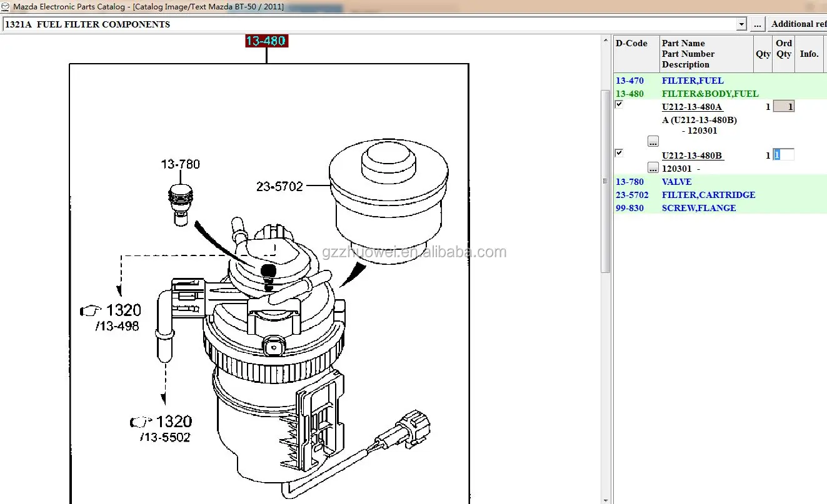The width and height of the screenshot is (827, 504).
Task: Click the Info. column header
Action: pos(811,54)
